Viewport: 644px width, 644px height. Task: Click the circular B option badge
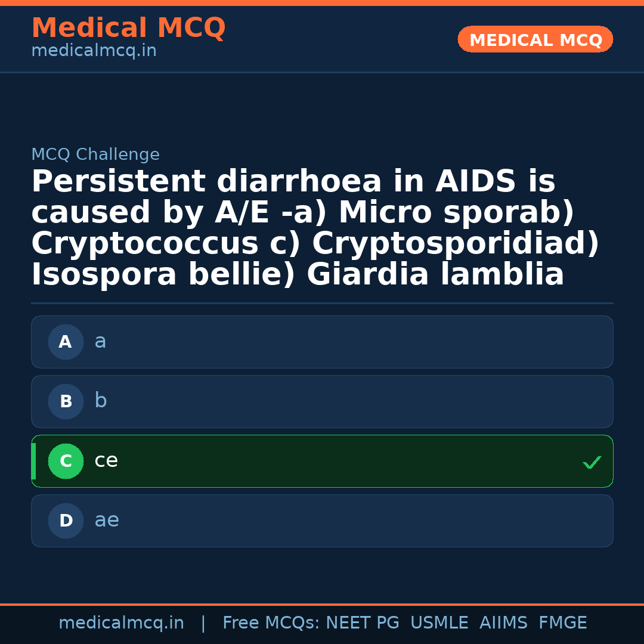66,401
